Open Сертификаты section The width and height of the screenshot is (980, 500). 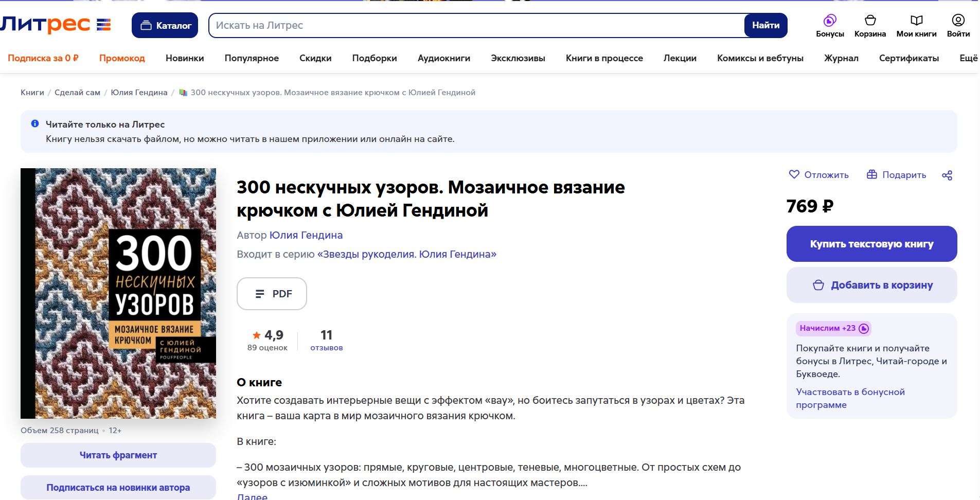tap(909, 58)
